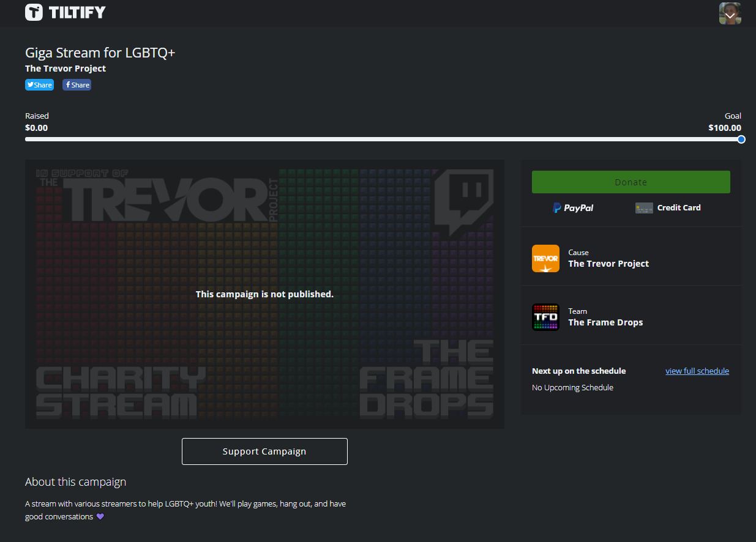Screen dimensions: 756x542
Task: Share campaign on Twitter
Action: (x=39, y=85)
